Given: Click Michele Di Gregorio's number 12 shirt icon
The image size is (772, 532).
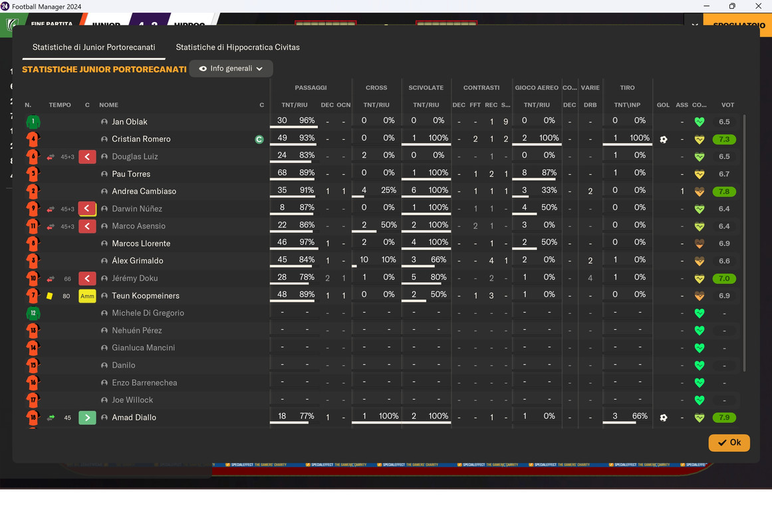Looking at the screenshot, I should click(33, 313).
